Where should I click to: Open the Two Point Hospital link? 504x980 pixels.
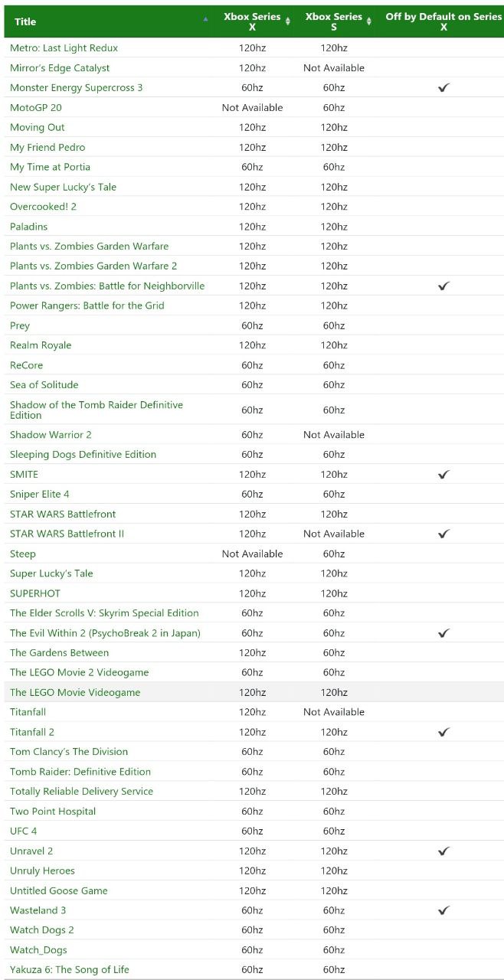click(x=53, y=811)
